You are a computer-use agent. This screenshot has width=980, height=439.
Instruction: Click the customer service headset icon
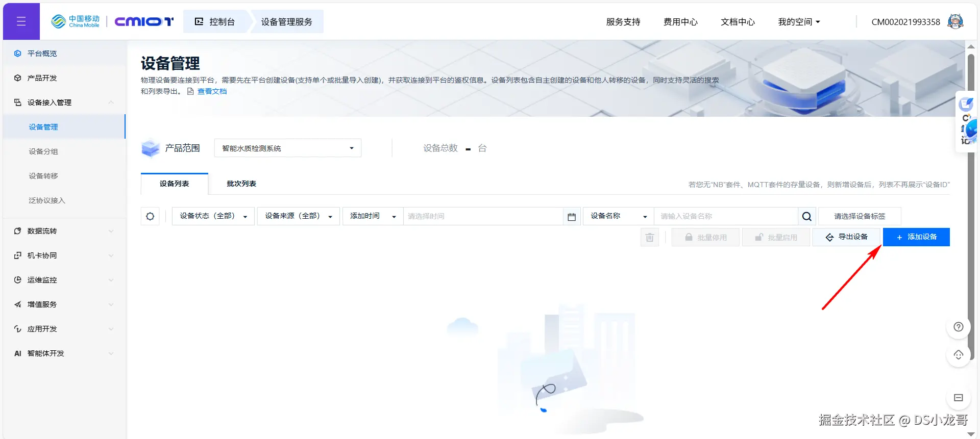pos(959,355)
